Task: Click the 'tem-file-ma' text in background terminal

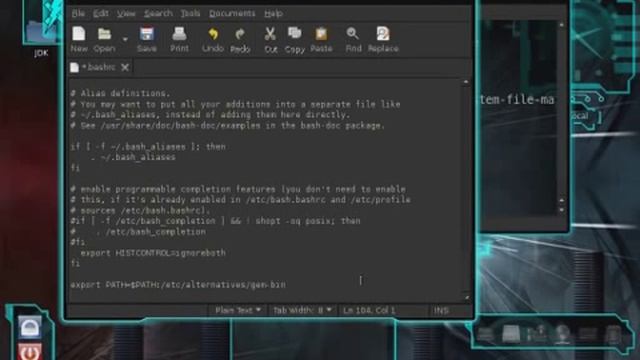Action: (x=517, y=99)
